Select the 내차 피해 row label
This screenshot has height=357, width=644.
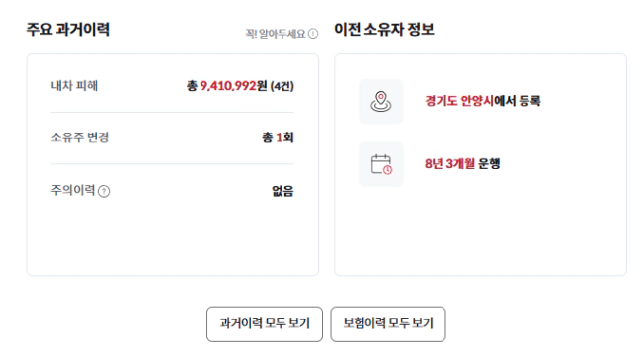pyautogui.click(x=74, y=86)
